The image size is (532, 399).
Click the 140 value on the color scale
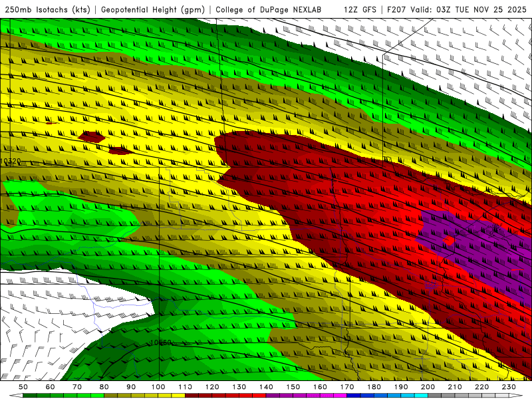coord(266,387)
